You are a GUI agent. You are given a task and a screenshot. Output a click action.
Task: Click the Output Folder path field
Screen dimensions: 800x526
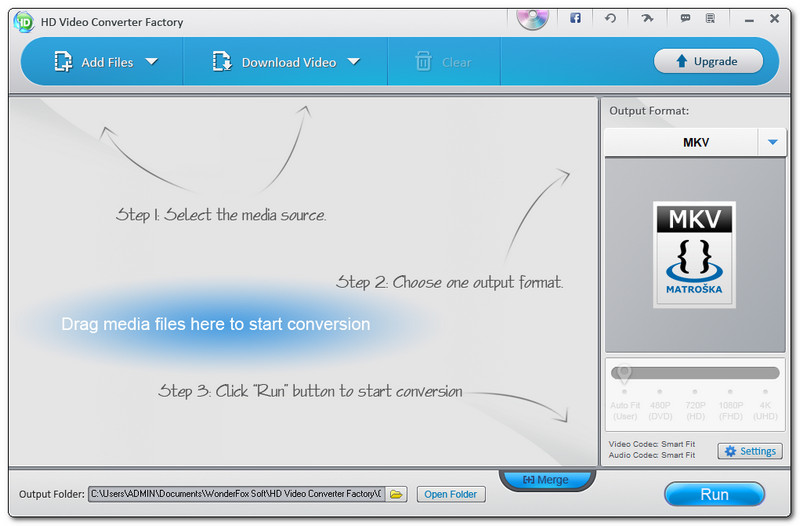[236, 494]
